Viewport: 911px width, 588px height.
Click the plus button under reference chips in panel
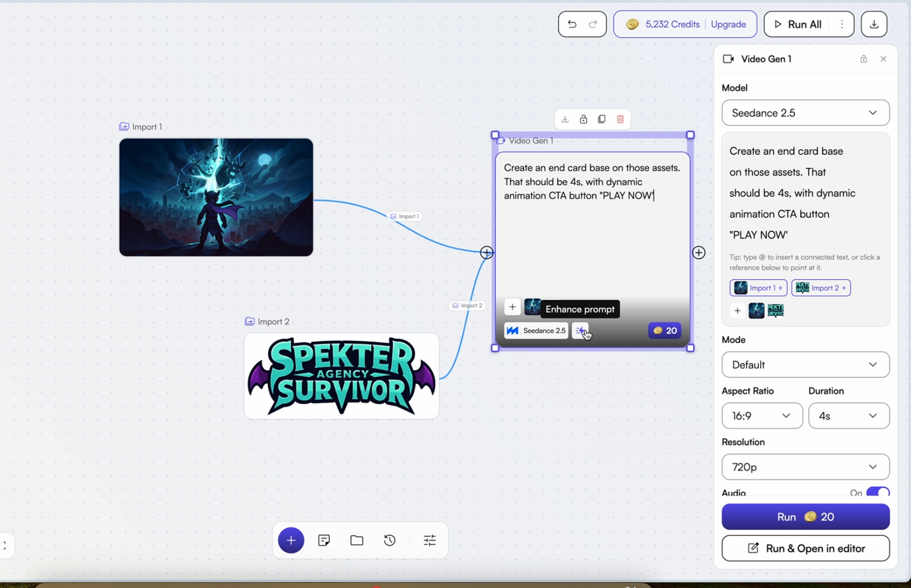click(x=737, y=311)
